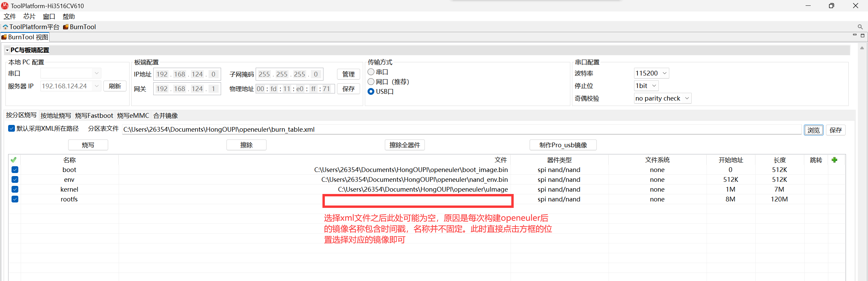
Task: Select the USB口 transfer mode
Action: (371, 91)
